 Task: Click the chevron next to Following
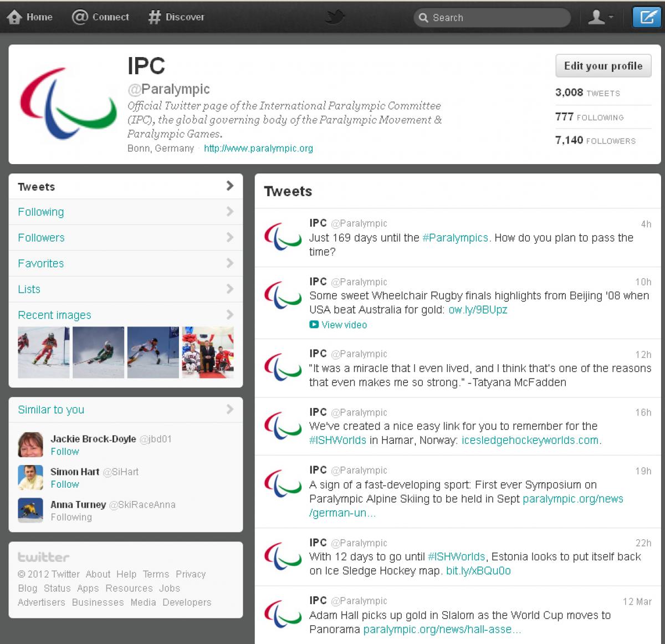click(x=230, y=211)
